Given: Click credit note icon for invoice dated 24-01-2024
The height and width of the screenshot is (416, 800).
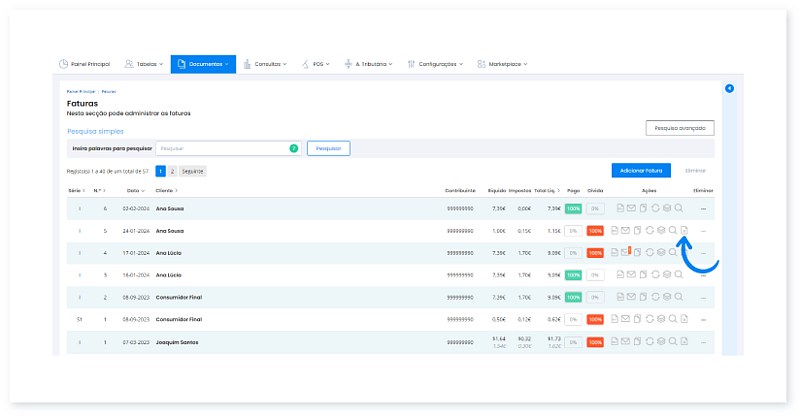Looking at the screenshot, I should click(x=685, y=230).
